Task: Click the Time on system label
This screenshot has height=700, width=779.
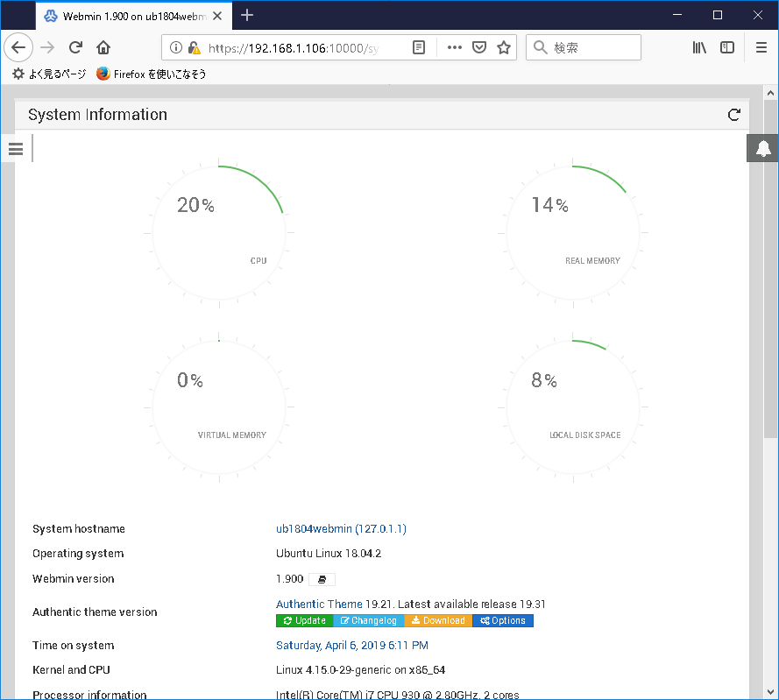Action: [74, 646]
